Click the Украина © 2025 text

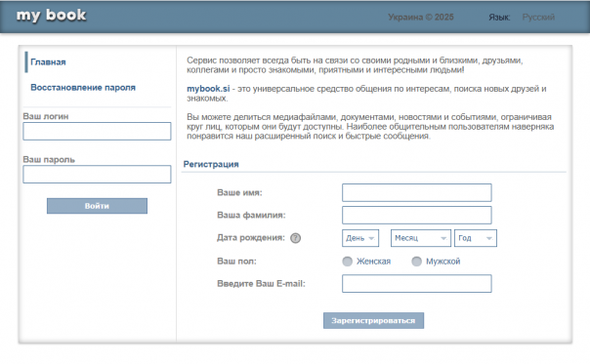(421, 18)
